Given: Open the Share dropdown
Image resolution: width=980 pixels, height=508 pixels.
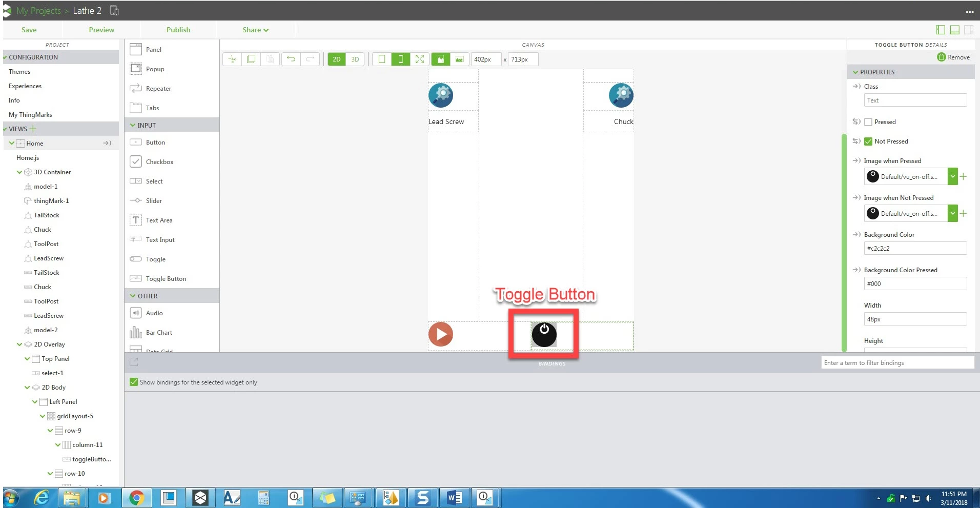Looking at the screenshot, I should coord(255,30).
